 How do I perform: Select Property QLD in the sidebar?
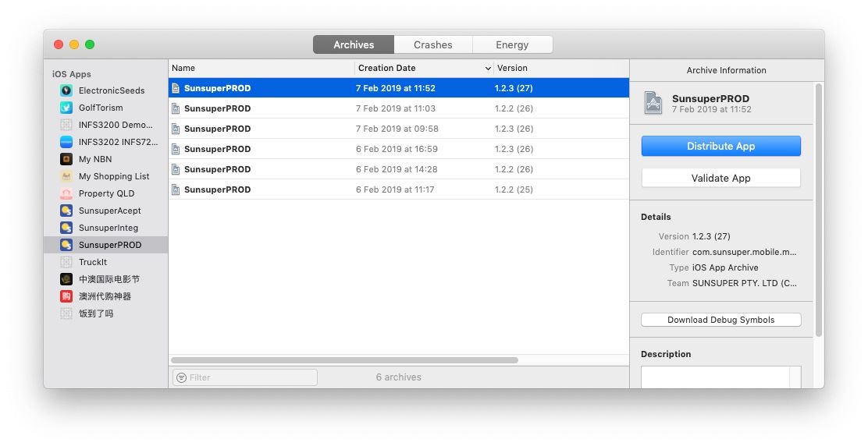[x=106, y=193]
